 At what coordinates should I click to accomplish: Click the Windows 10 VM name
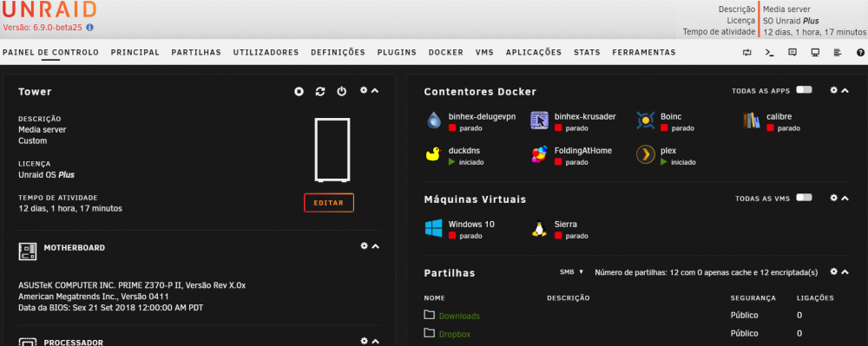point(471,225)
